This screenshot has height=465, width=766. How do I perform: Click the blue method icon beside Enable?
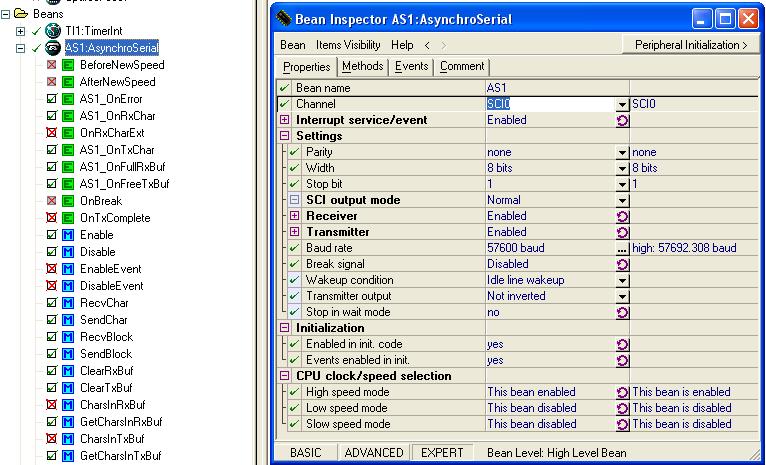[68, 235]
